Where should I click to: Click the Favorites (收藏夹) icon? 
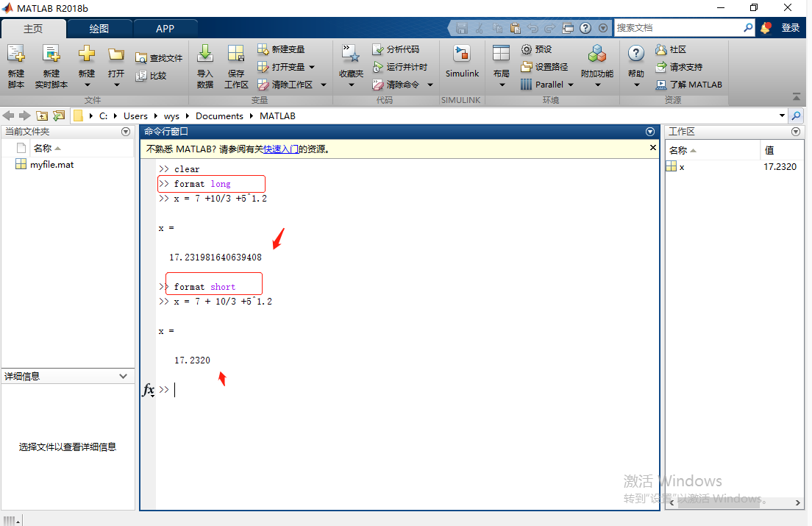coord(351,53)
